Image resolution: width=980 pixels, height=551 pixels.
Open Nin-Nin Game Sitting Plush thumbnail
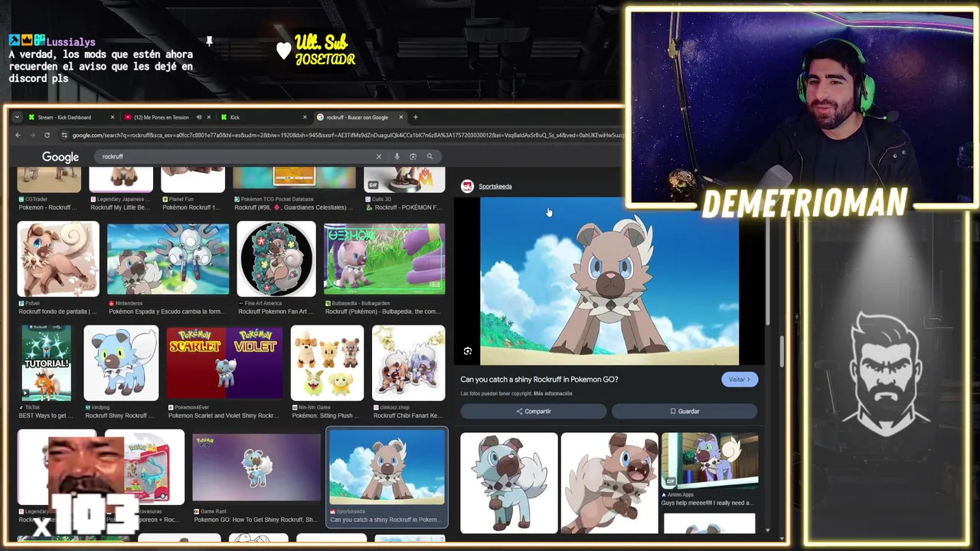click(x=327, y=363)
